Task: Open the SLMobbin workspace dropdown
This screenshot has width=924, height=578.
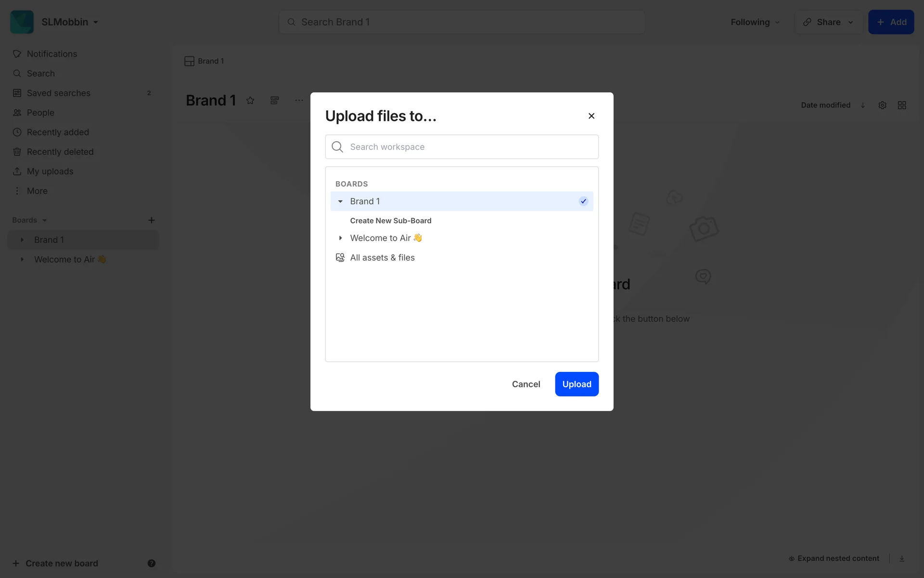Action: coord(70,22)
